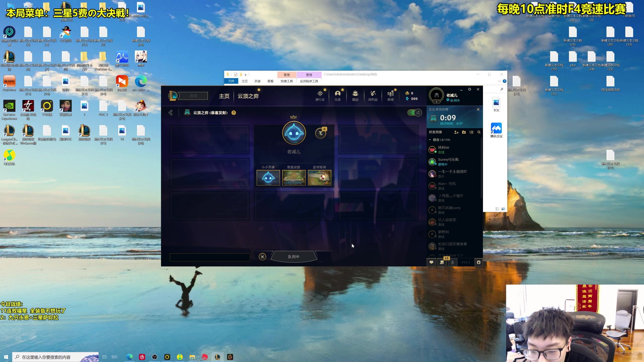Open the 腾讯会议 icon in Explorer window

(496, 130)
